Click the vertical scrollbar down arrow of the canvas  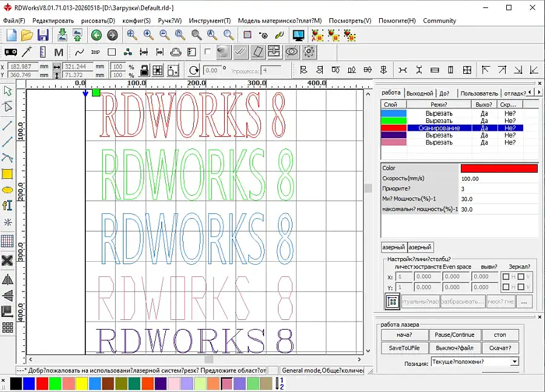pos(368,351)
